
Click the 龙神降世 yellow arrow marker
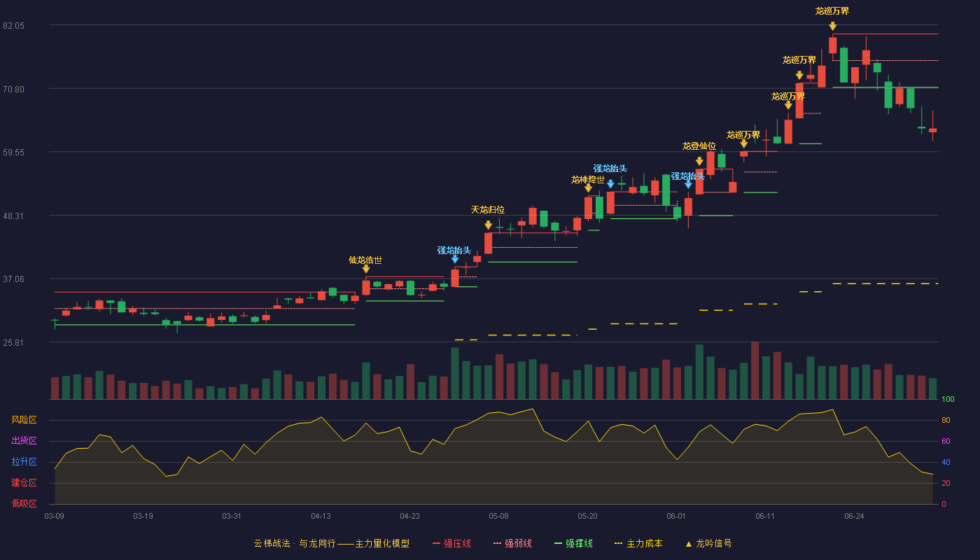click(588, 188)
